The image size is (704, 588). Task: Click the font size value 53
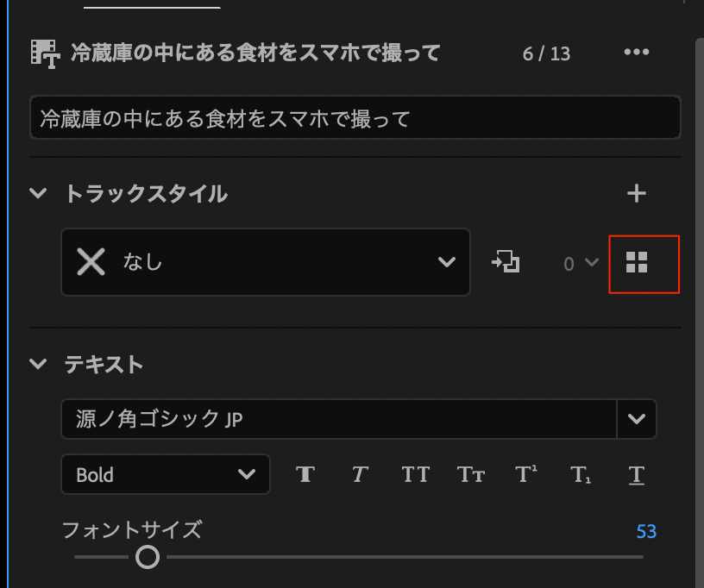(646, 531)
